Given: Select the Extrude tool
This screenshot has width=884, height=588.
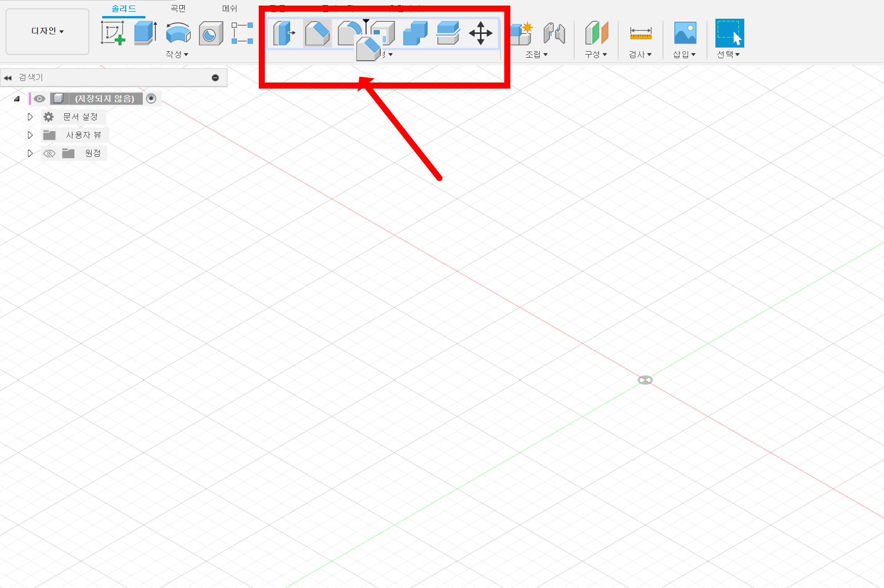Looking at the screenshot, I should click(145, 33).
